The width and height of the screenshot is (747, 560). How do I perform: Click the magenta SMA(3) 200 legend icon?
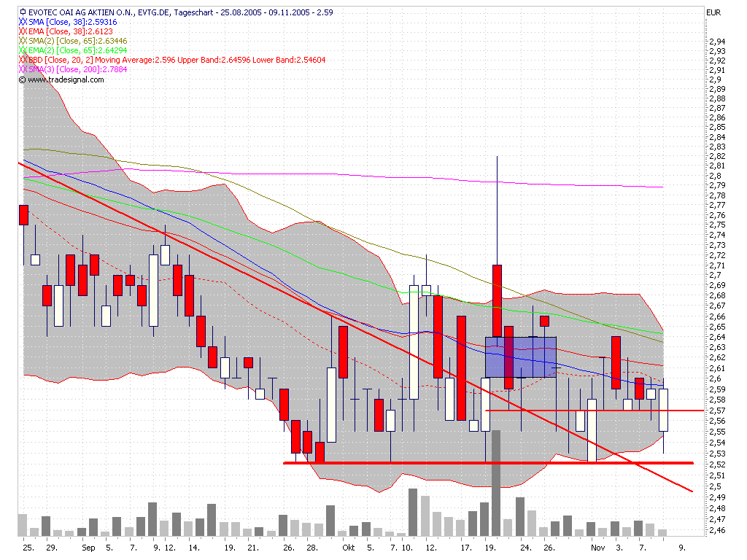pyautogui.click(x=23, y=69)
